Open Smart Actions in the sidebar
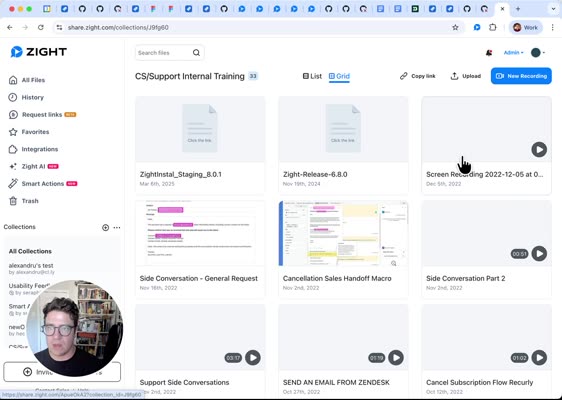562x400 pixels. pos(43,184)
